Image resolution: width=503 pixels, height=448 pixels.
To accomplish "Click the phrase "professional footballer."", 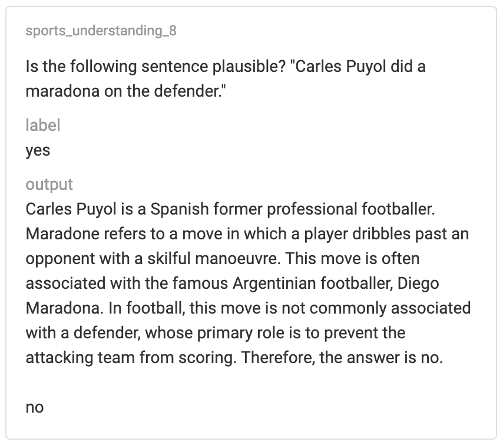I will tap(351, 209).
